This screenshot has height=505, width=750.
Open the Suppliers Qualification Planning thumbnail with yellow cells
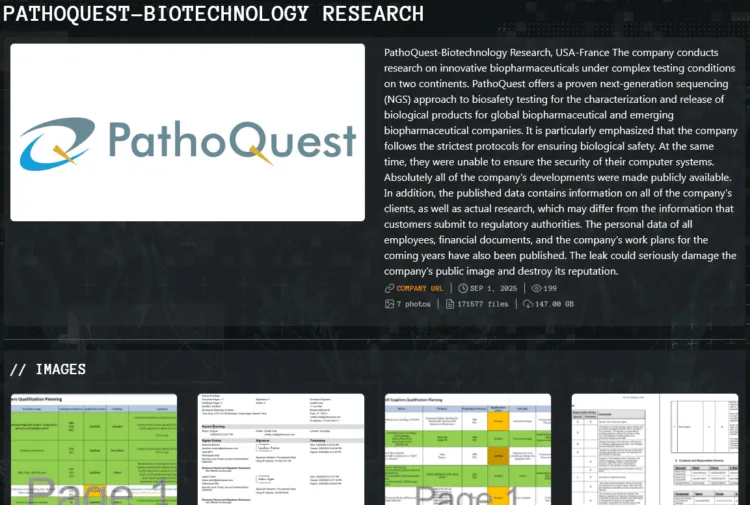pos(468,449)
